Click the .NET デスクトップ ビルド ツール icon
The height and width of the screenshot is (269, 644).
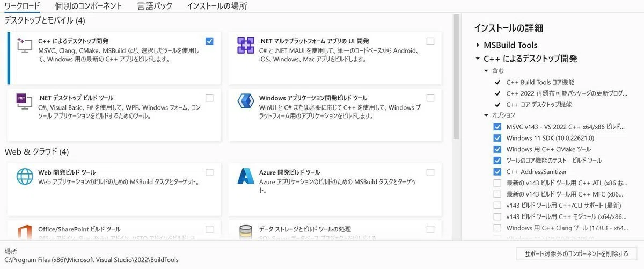[x=25, y=103]
